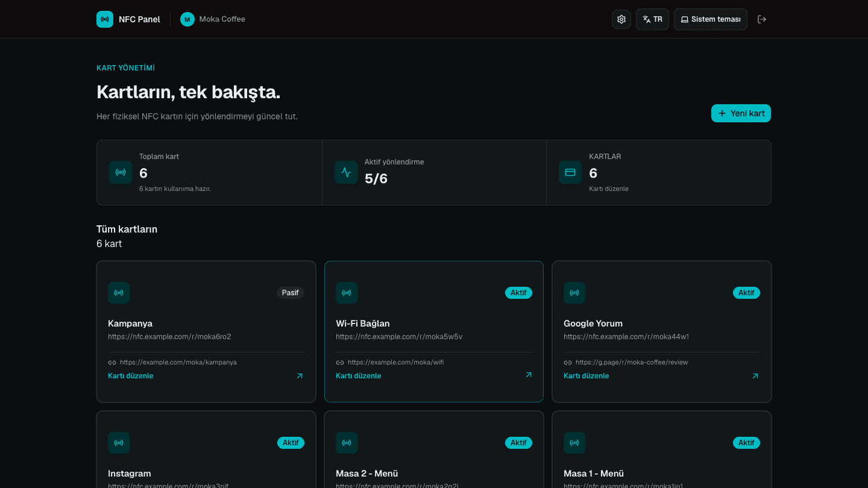Click the Masa 2 - Menü NFC icon
This screenshot has width=868, height=488.
tap(347, 443)
